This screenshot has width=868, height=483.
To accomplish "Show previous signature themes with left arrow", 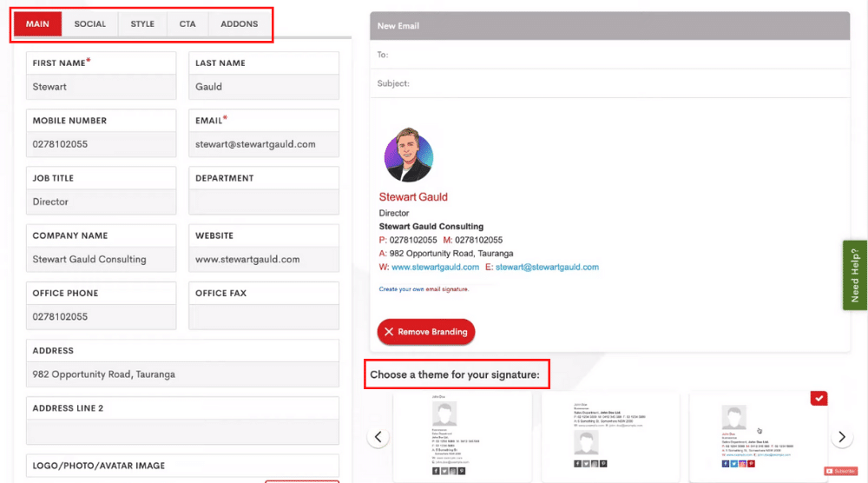I will click(378, 437).
